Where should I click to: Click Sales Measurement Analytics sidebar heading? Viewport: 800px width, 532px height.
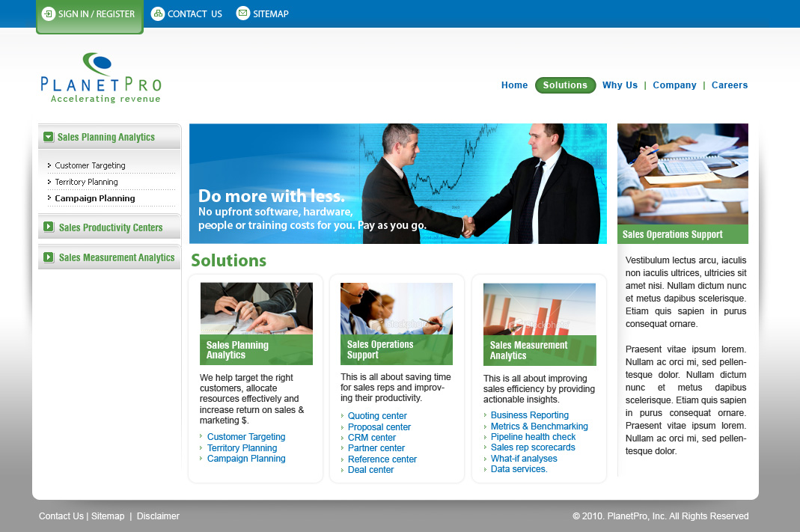tap(117, 257)
